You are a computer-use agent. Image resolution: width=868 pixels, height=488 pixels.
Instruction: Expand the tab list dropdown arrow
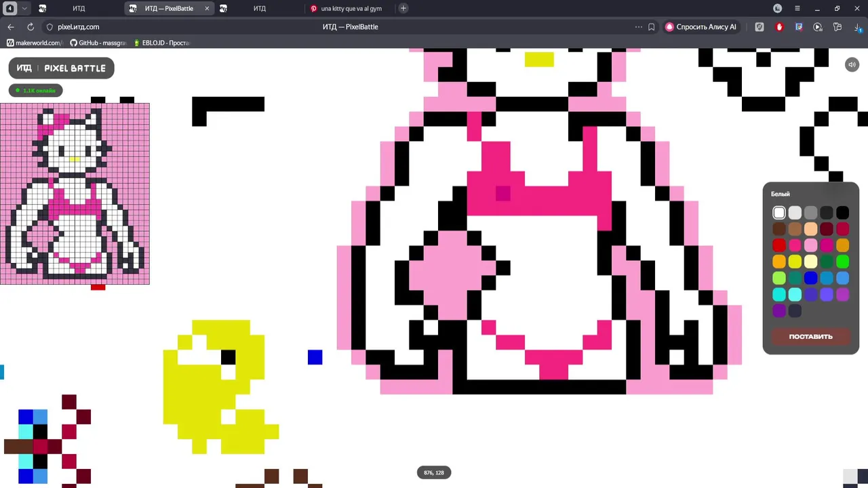(x=24, y=8)
